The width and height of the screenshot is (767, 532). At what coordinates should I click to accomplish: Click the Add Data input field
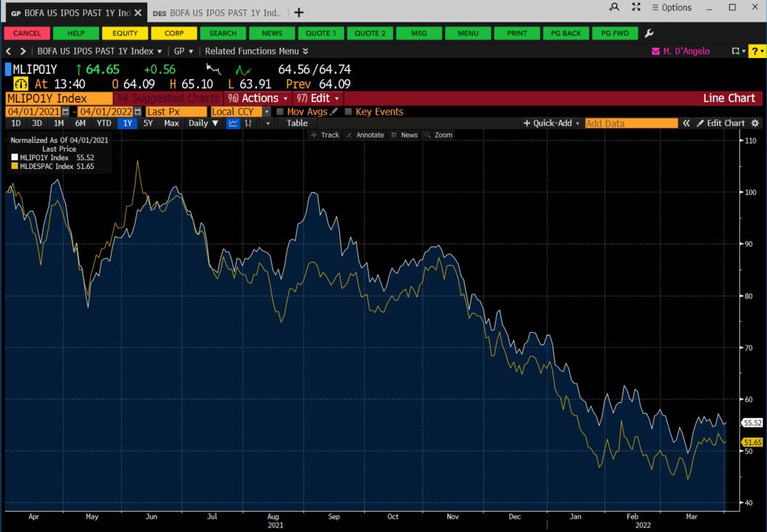point(631,123)
